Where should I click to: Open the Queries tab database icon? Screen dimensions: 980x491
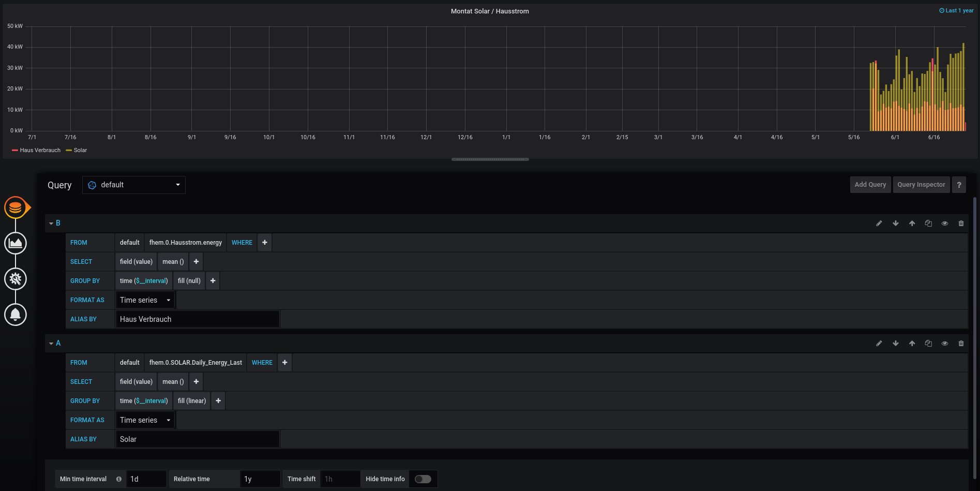[16, 207]
